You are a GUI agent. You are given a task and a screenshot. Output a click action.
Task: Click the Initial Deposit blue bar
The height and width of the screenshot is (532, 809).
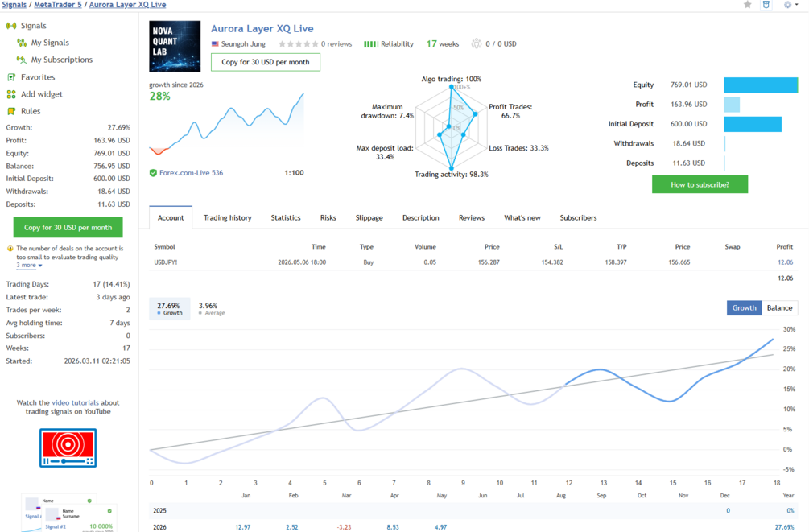pos(752,125)
